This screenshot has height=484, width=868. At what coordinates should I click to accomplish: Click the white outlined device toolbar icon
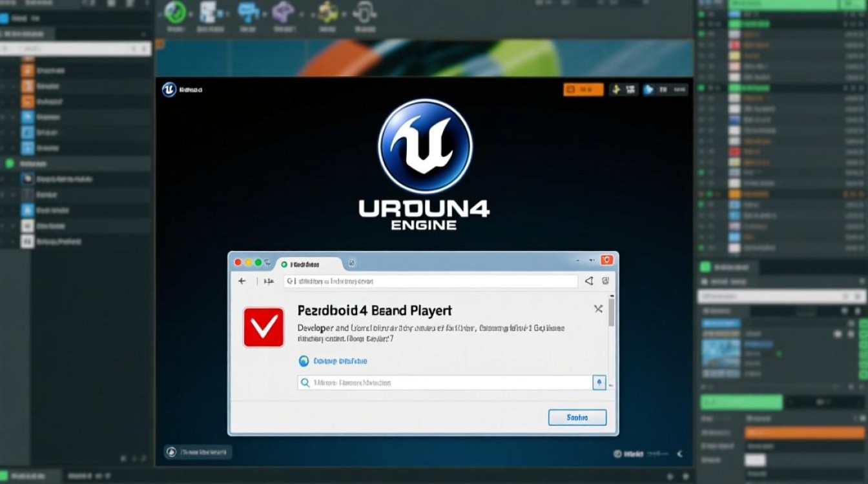point(365,12)
